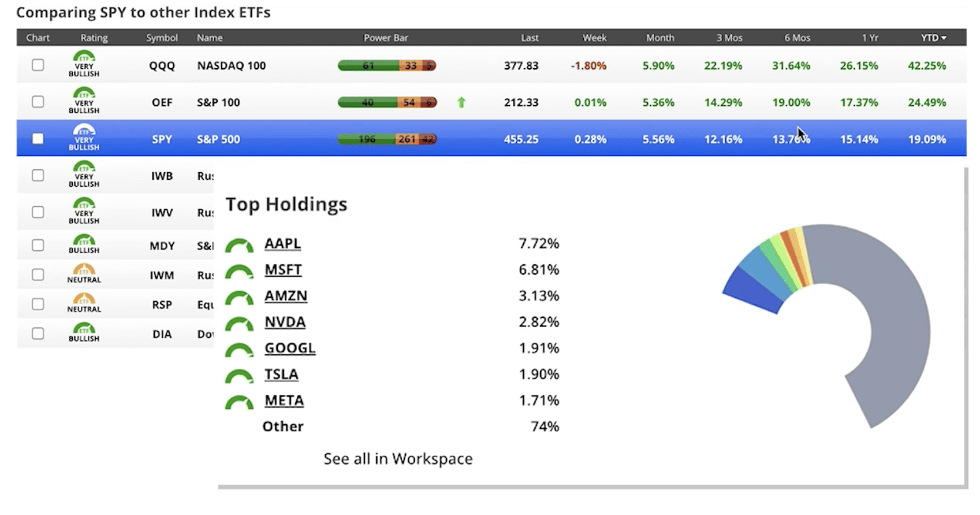
Task: Open the AMZN holding link
Action: pos(286,295)
